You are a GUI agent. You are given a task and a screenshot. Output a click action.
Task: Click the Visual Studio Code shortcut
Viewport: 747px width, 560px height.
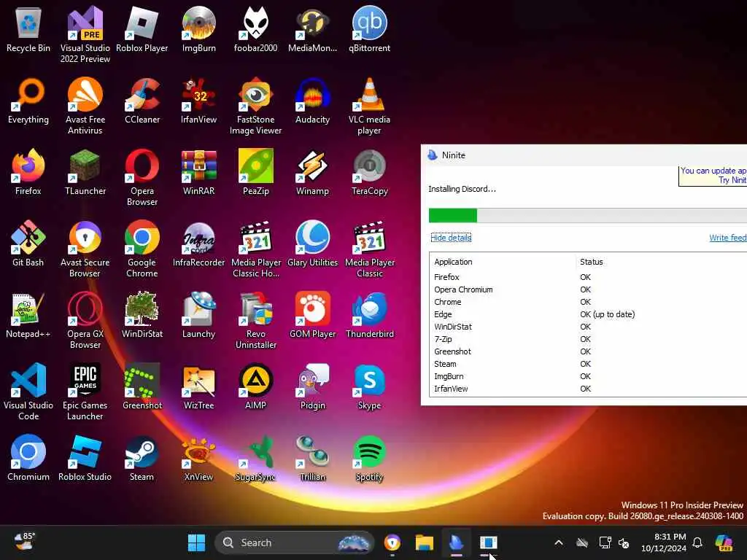(28, 392)
